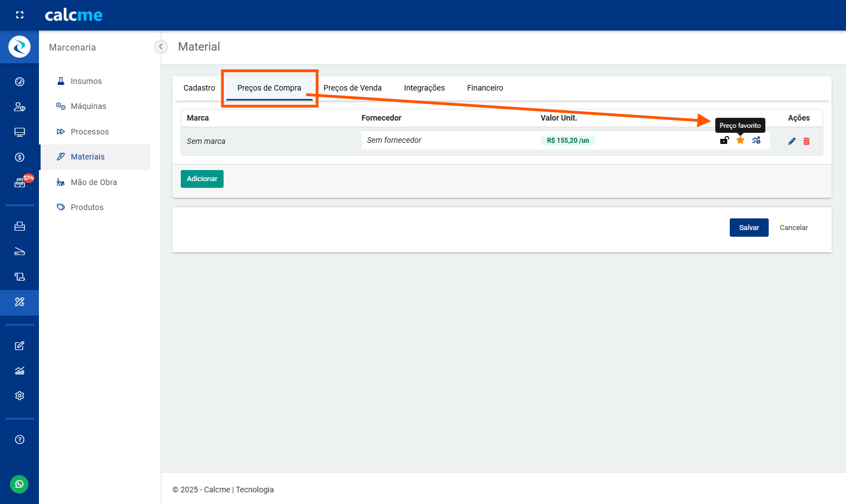
Task: Open the dashboard gauge icon
Action: 19,82
